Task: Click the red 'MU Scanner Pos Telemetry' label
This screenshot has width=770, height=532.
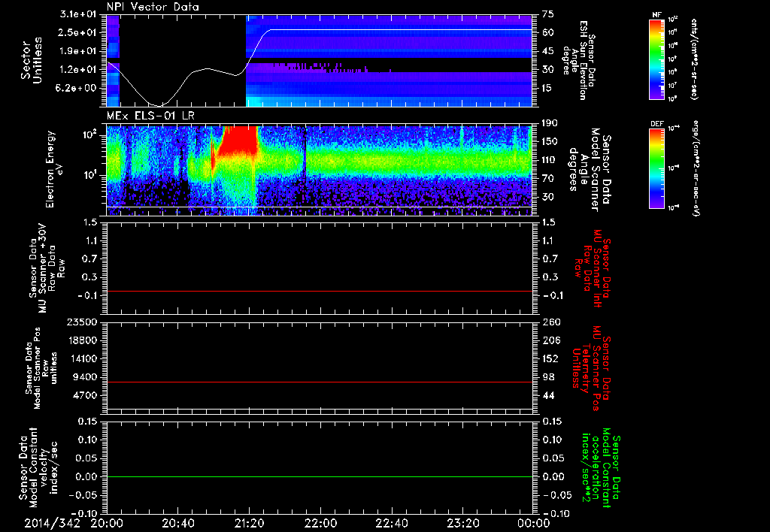Action: [x=591, y=368]
